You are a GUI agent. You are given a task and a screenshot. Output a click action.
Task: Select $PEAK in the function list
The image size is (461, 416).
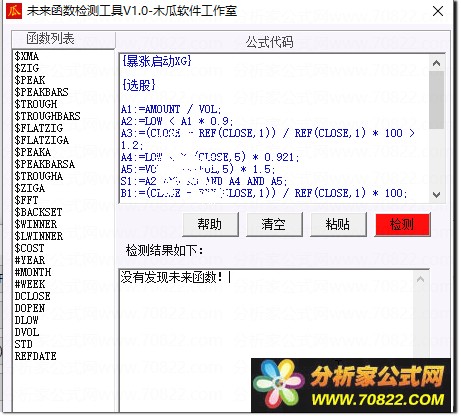[30, 80]
